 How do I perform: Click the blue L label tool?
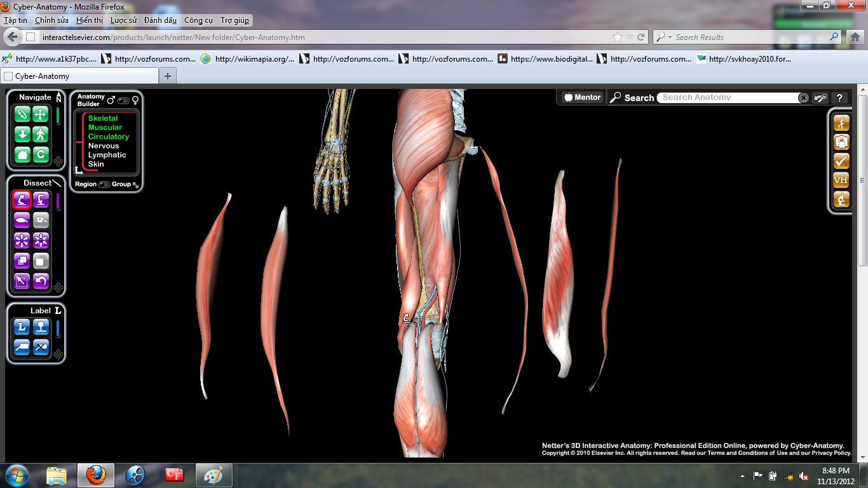click(22, 327)
